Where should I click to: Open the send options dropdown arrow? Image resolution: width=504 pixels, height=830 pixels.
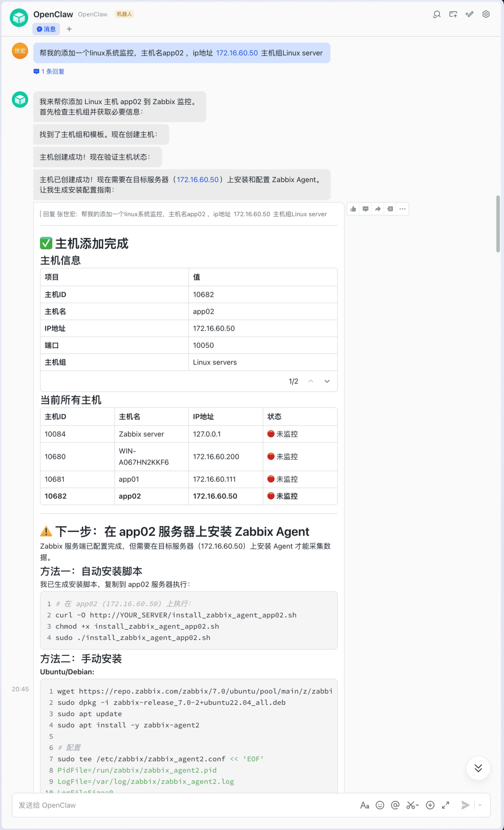[x=480, y=805]
